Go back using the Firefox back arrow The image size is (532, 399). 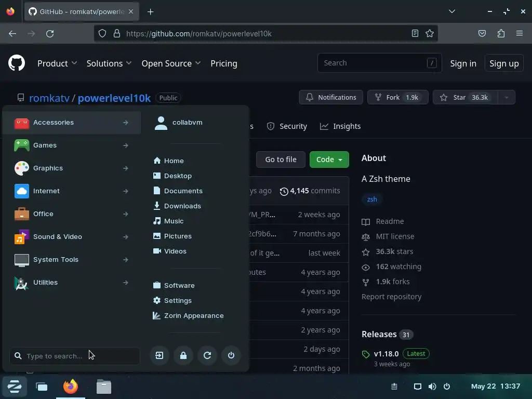click(x=12, y=34)
